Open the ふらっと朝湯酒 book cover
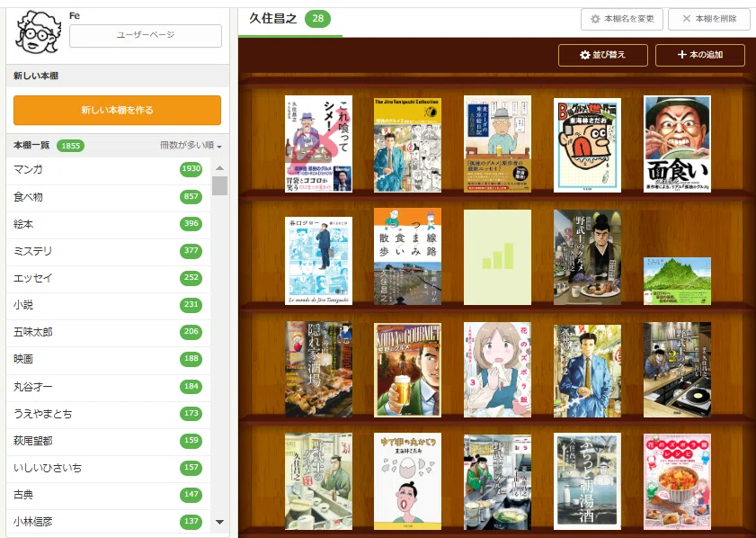Screen dimensions: 756x538 point(587,481)
